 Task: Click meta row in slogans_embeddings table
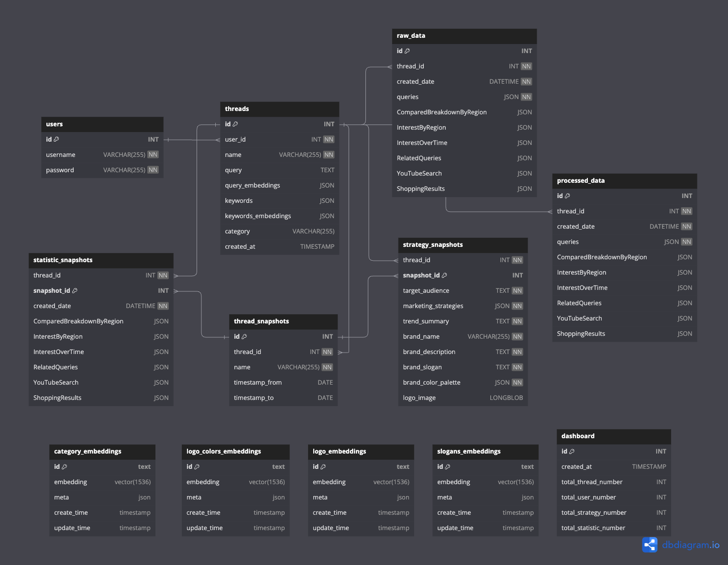coord(485,498)
